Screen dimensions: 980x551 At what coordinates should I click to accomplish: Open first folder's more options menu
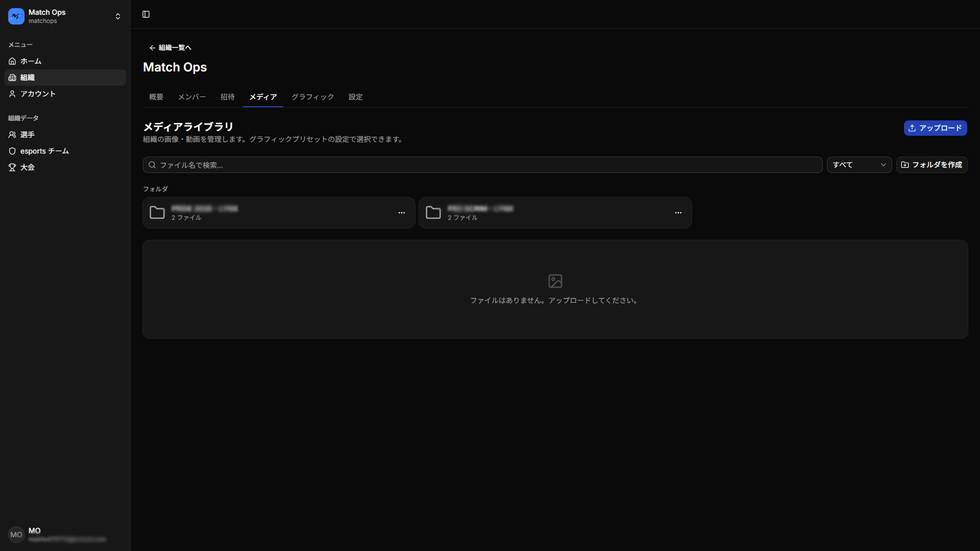point(402,213)
